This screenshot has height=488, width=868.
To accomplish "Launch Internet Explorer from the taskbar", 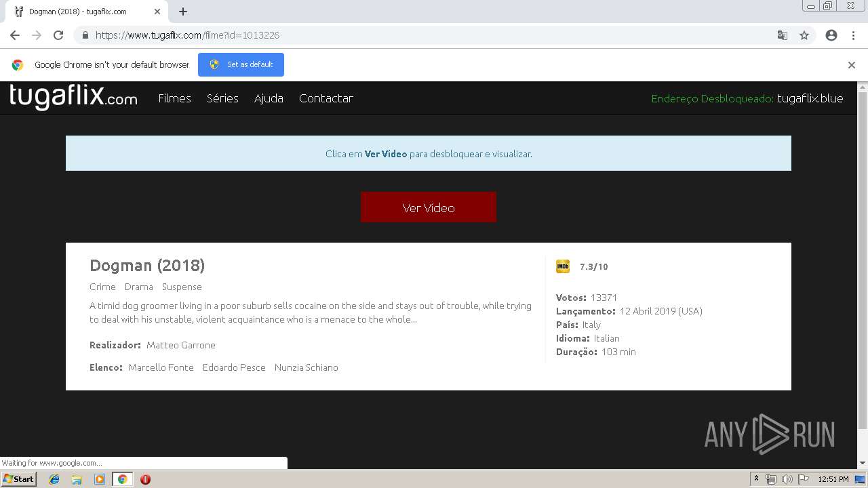I will [54, 479].
